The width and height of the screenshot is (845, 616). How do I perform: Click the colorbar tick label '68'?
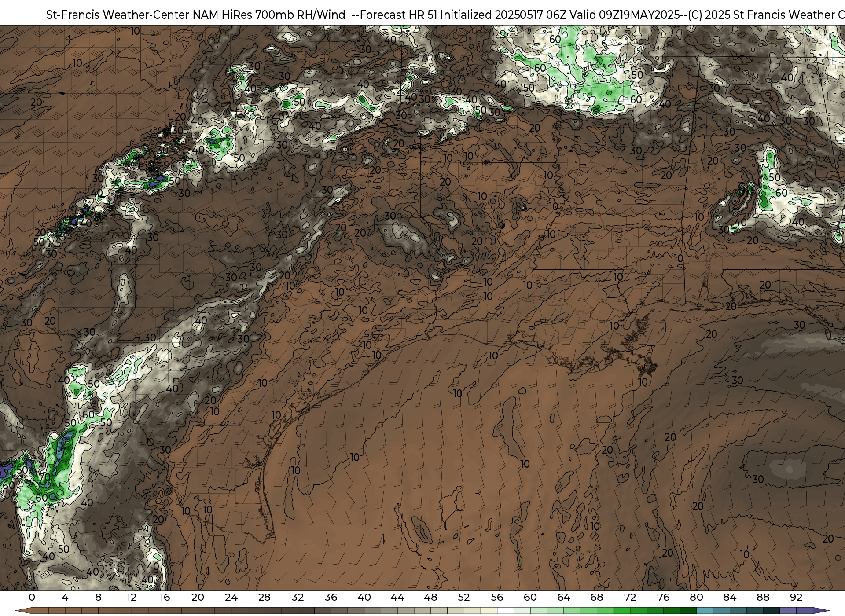[597, 598]
